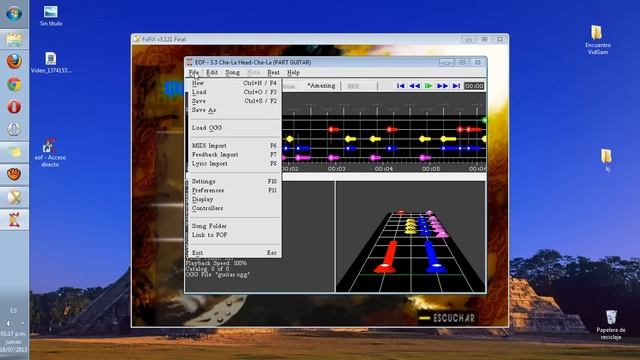Choose Exit from the File menu
The image size is (640, 360).
point(233,253)
